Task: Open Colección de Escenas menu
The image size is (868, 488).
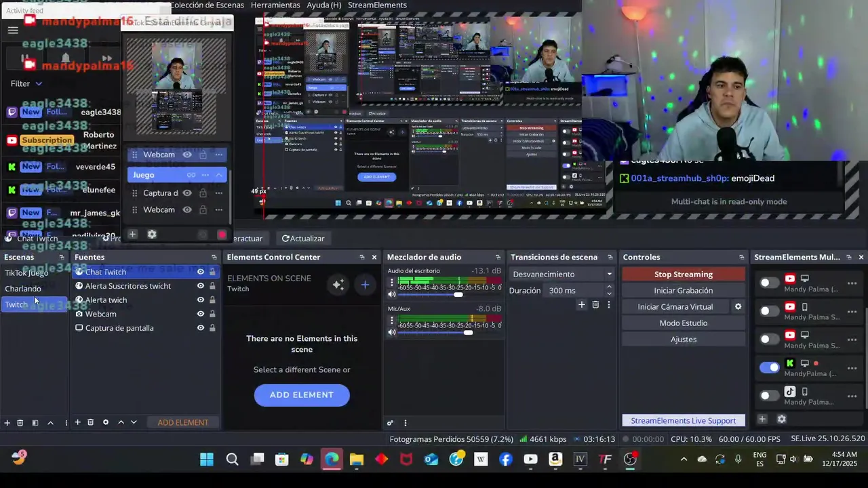Action: (207, 5)
